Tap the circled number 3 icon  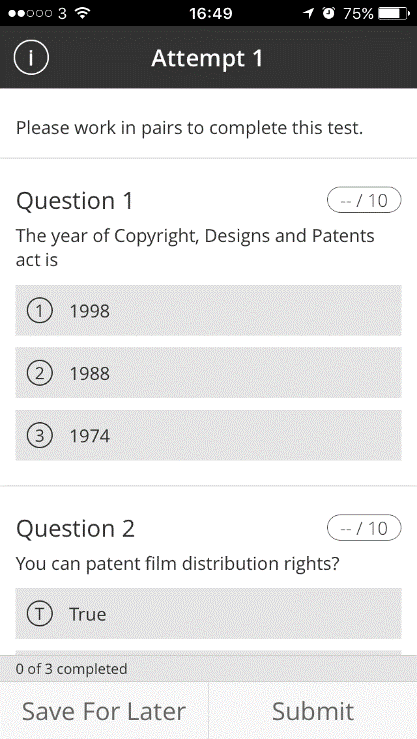tap(40, 436)
